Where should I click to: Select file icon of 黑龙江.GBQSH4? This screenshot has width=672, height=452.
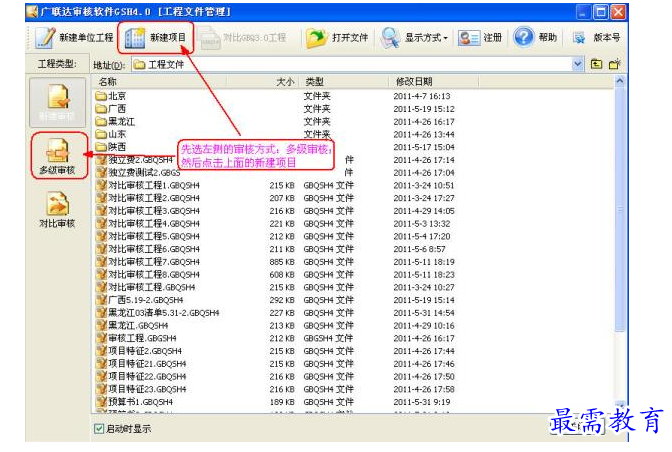tap(101, 325)
